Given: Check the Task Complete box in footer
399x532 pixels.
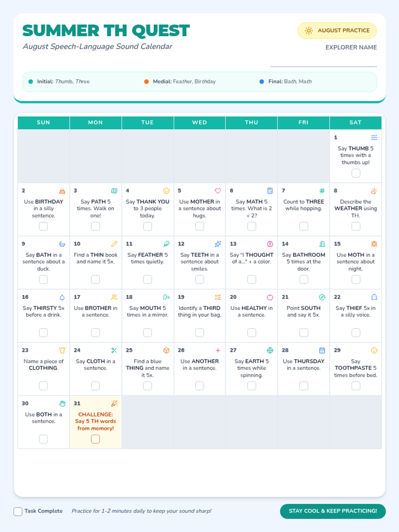Looking at the screenshot, I should 18,511.
